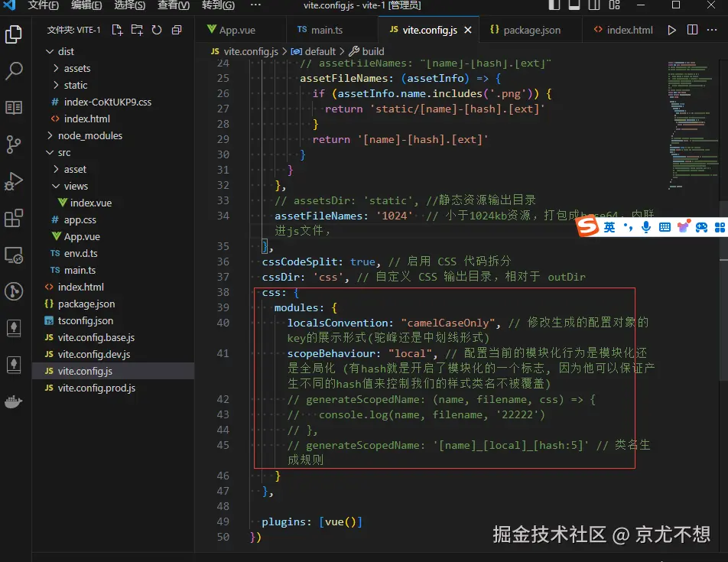Toggle Sogou English/Chinese mode
Screen dimensions: 728x562
pos(609,227)
